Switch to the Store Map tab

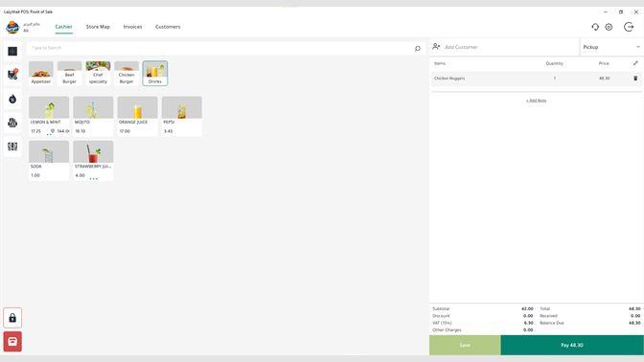pyautogui.click(x=98, y=27)
